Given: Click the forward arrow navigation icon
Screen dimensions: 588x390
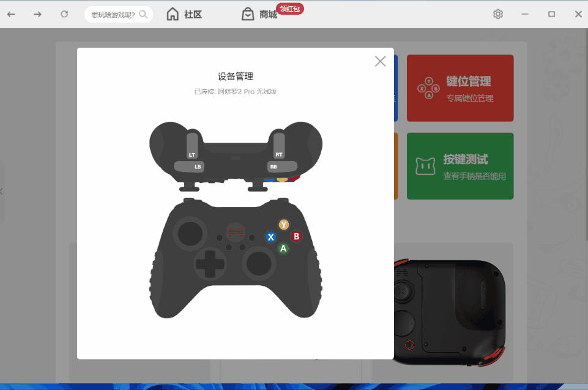Looking at the screenshot, I should [x=37, y=14].
